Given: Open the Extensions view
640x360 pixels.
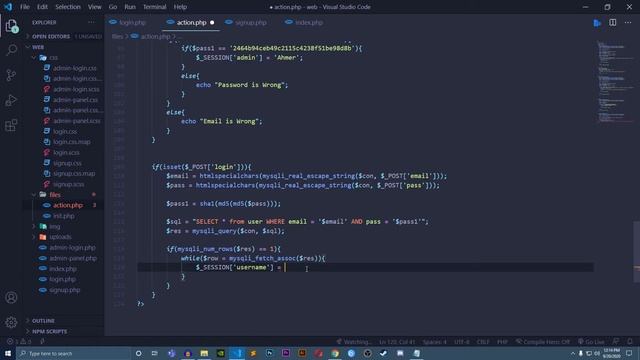Looking at the screenshot, I should point(11,125).
